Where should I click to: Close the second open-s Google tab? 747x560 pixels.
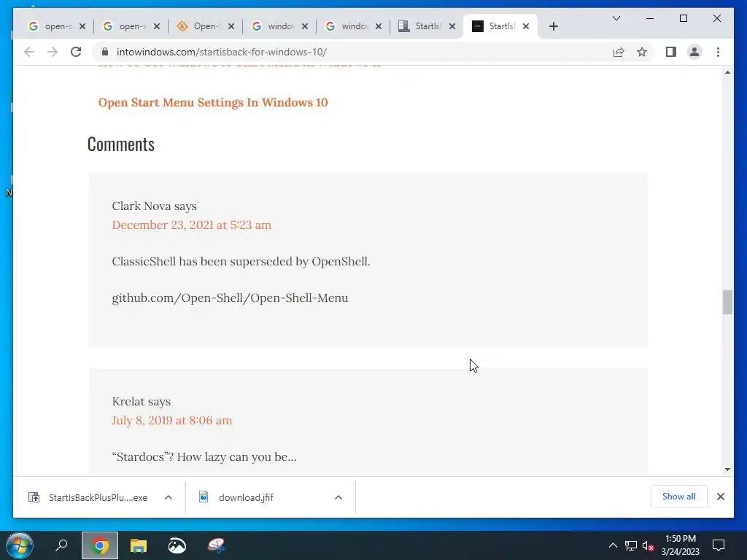click(x=157, y=26)
